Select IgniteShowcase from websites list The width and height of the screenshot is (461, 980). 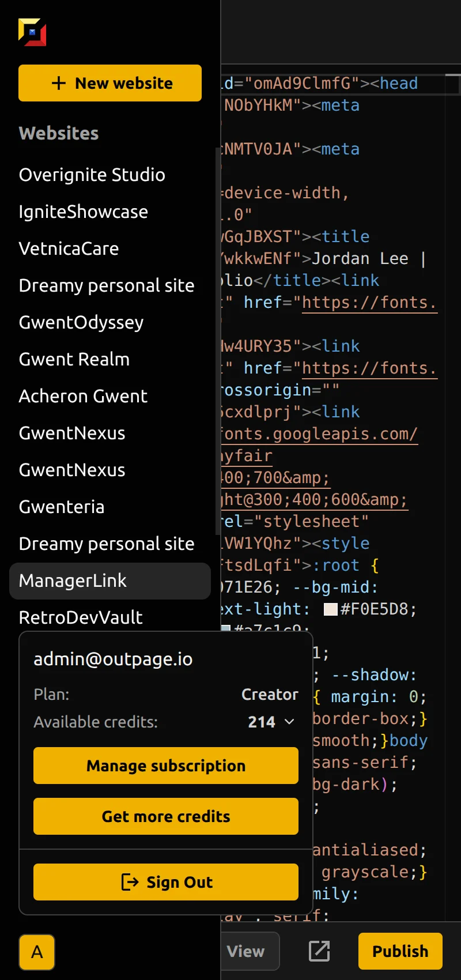pyautogui.click(x=84, y=212)
